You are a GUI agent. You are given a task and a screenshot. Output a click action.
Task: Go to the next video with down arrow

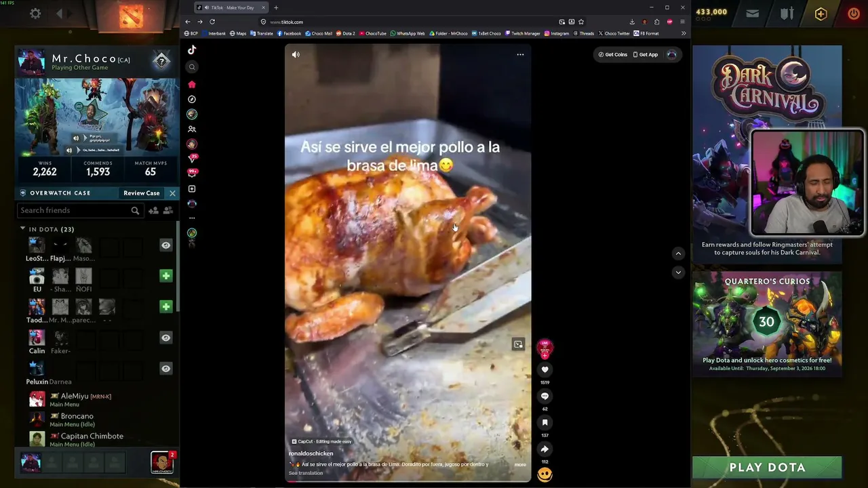tap(678, 272)
